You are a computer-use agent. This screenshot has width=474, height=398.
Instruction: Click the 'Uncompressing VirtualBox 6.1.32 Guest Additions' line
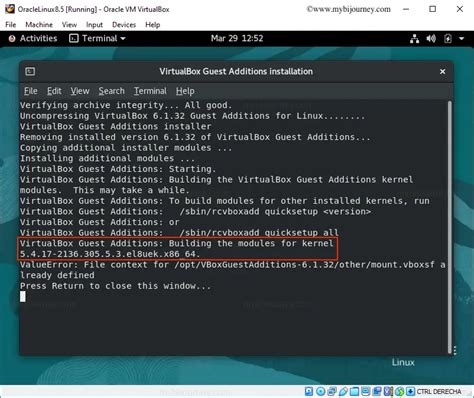pyautogui.click(x=192, y=116)
